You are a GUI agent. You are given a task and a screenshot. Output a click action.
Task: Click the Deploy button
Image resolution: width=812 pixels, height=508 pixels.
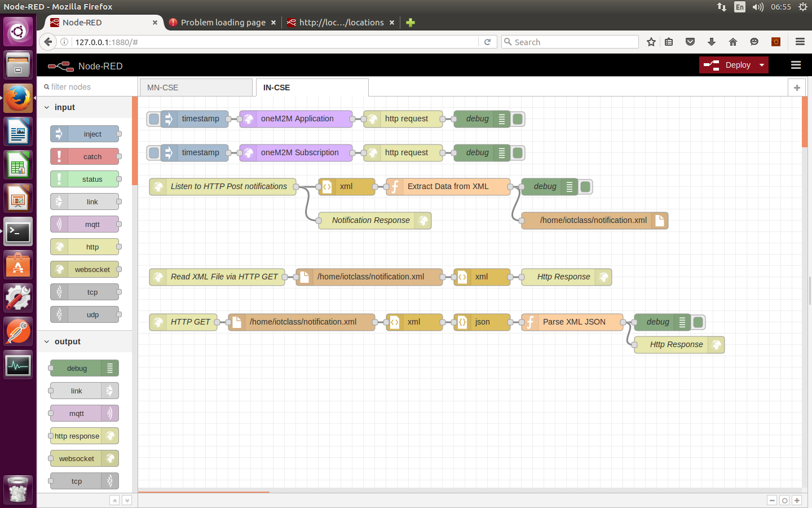click(727, 65)
